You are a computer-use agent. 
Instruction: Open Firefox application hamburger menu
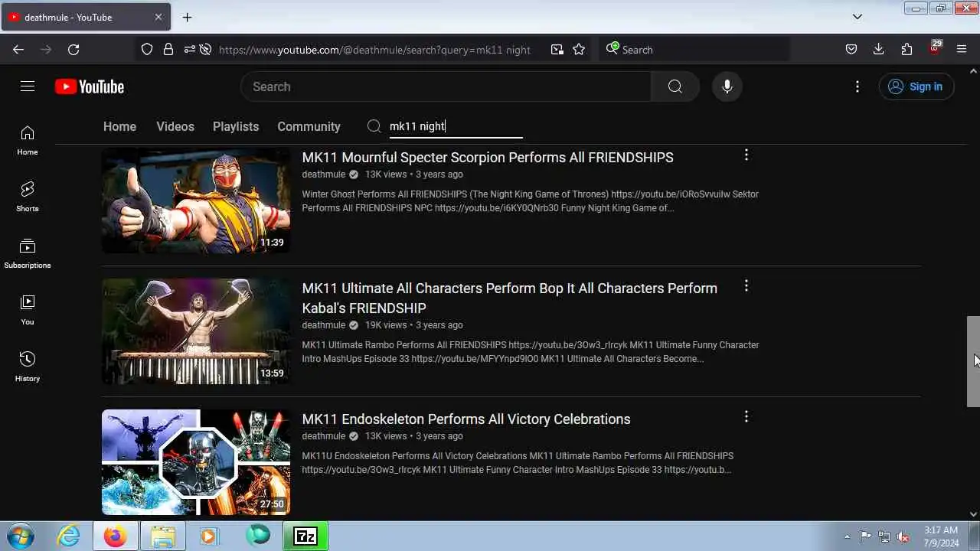tap(962, 49)
